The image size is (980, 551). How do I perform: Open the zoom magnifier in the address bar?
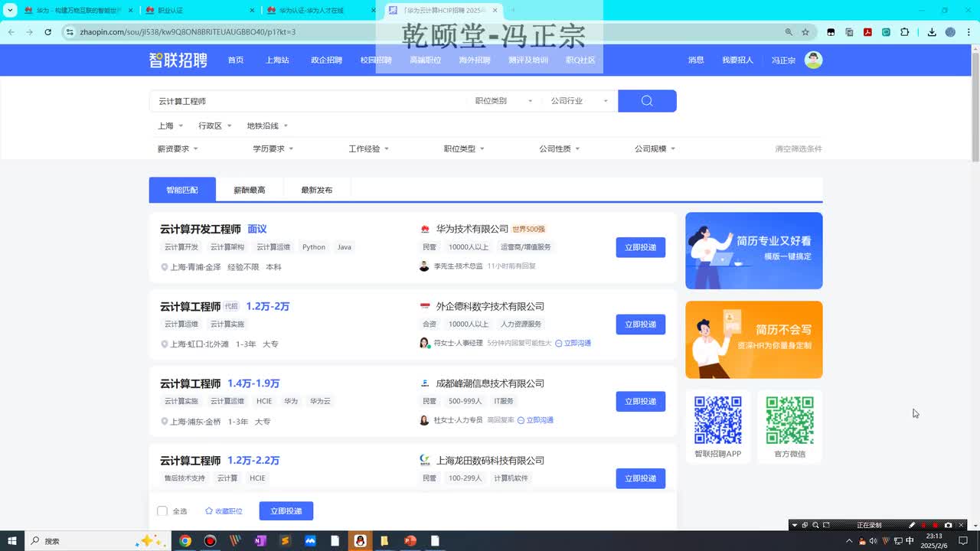coord(789,32)
